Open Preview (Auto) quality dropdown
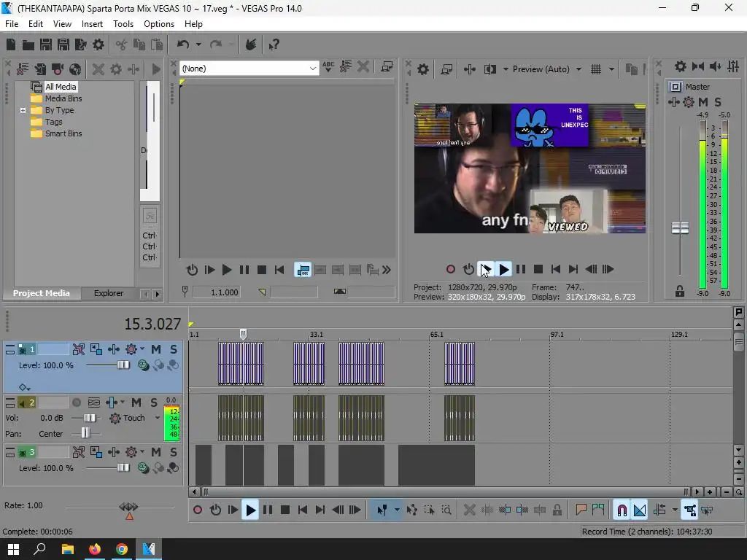 pyautogui.click(x=578, y=69)
